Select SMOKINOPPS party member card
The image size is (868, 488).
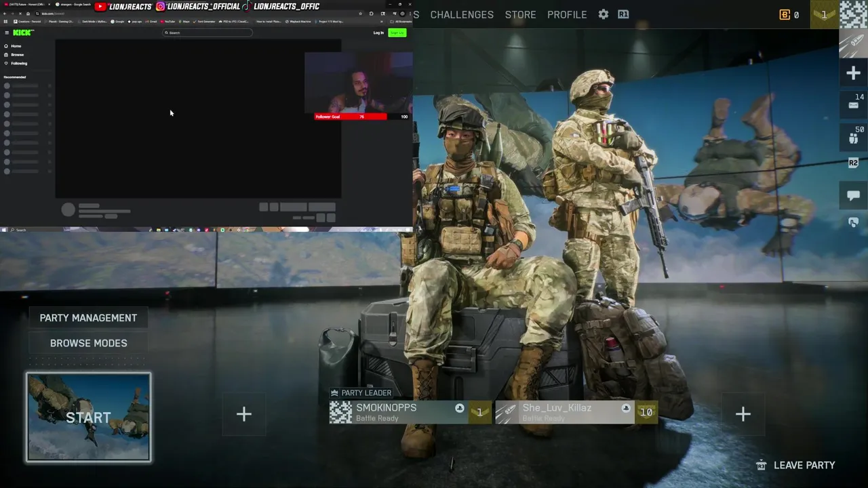(x=411, y=412)
